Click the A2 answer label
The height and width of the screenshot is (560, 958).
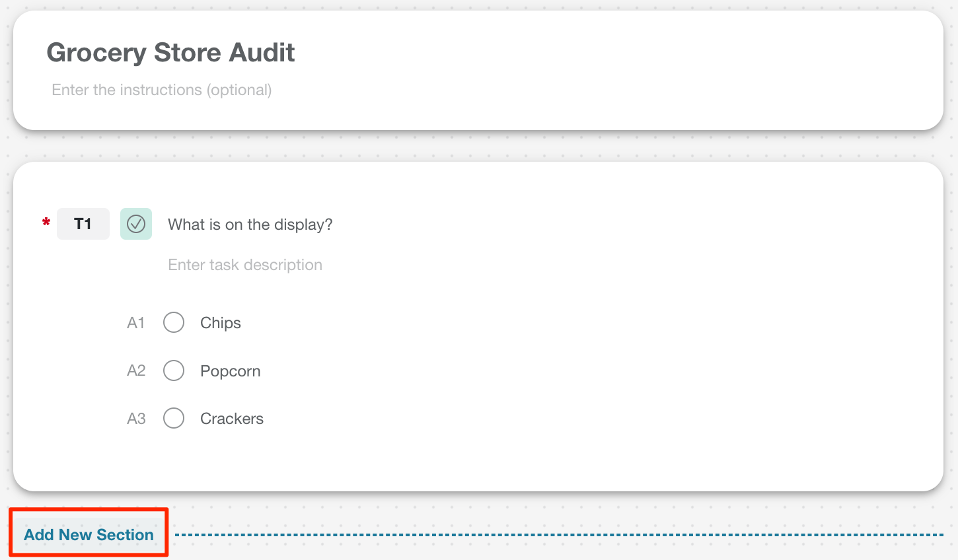click(136, 370)
